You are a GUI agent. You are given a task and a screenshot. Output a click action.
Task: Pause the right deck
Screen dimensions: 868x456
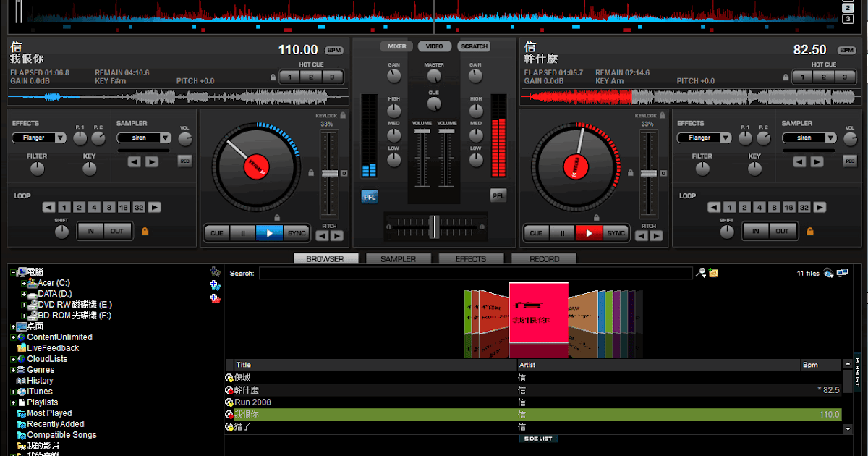561,233
